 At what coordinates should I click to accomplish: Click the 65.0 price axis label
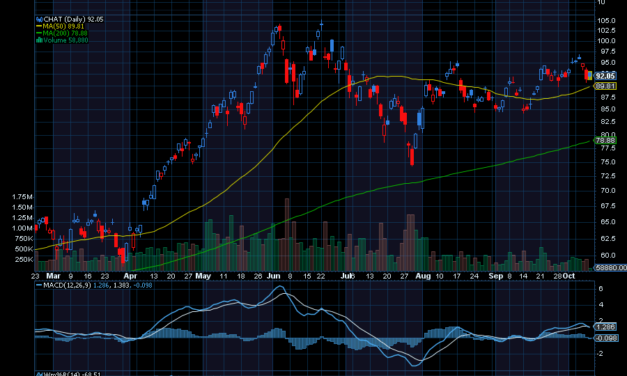click(607, 222)
